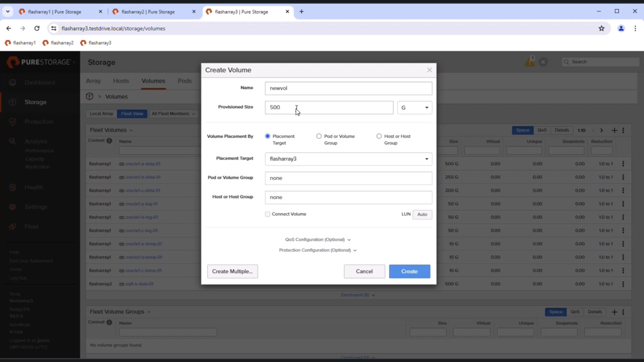Open Health from the sidebar
This screenshot has width=644, height=362.
point(34,187)
